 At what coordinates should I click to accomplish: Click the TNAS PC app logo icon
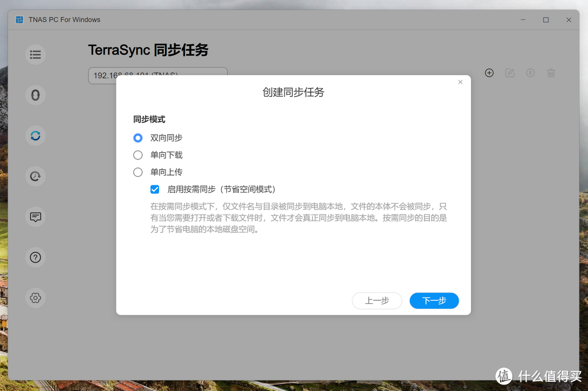20,20
